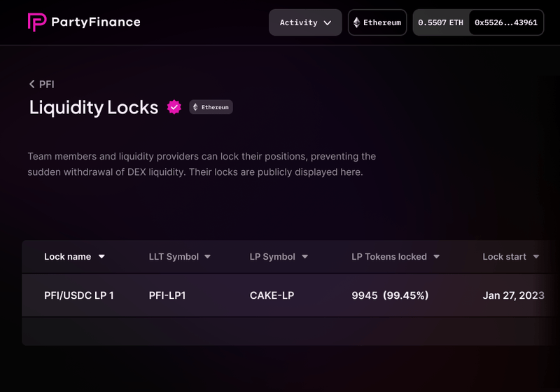Click the Ethereum diamond icon in header
Image resolution: width=560 pixels, height=392 pixels.
point(356,22)
